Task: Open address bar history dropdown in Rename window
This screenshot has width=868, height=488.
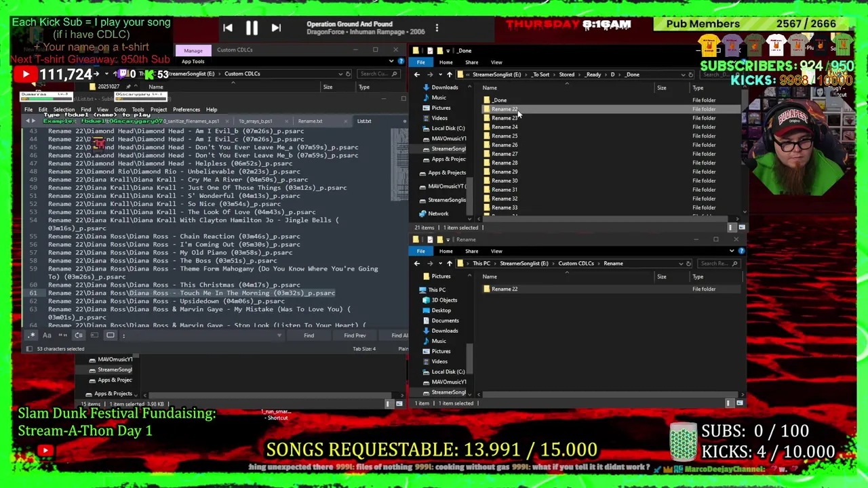Action: [680, 264]
